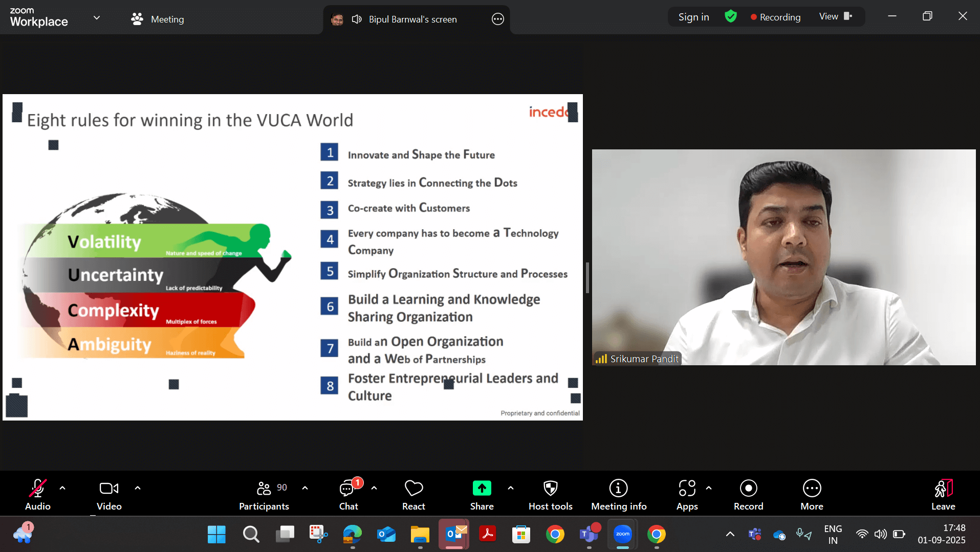
Task: Open Meeting info
Action: 618,494
